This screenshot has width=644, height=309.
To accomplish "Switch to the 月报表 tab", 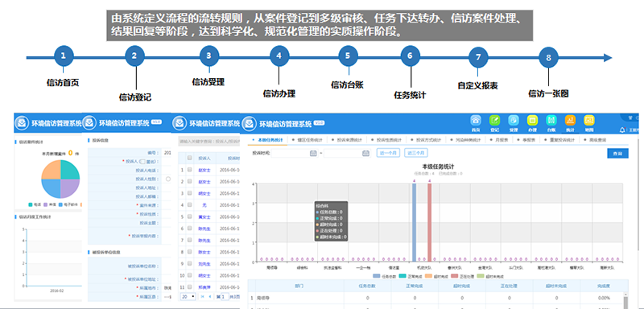I will coord(502,140).
